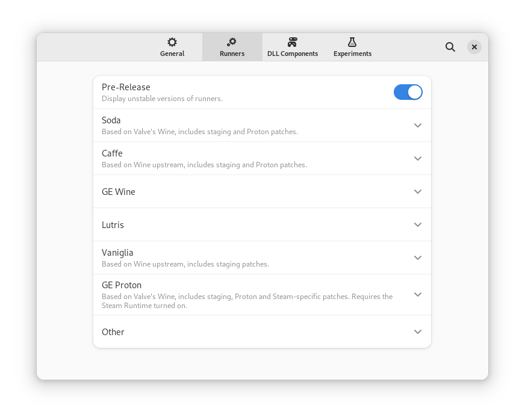Image resolution: width=525 pixels, height=420 pixels.
Task: Click the flask icon above Experiments
Action: click(x=352, y=42)
